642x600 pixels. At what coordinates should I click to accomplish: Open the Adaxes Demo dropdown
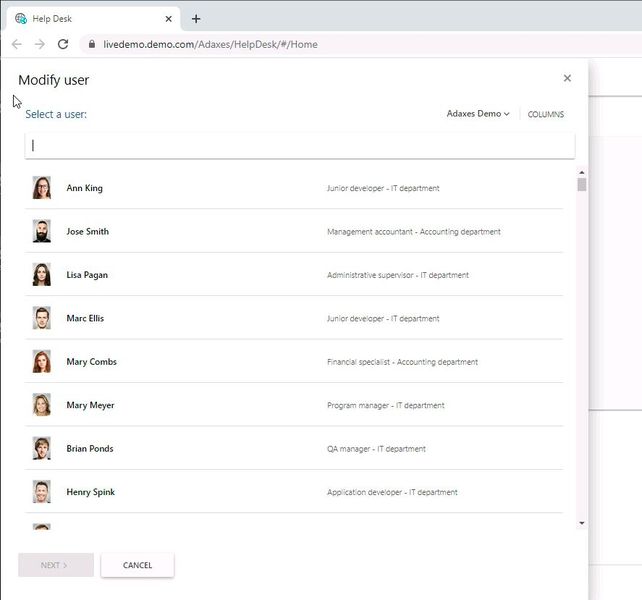click(x=478, y=114)
